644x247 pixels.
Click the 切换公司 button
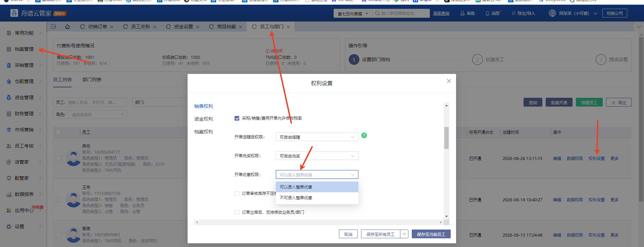tap(615, 13)
